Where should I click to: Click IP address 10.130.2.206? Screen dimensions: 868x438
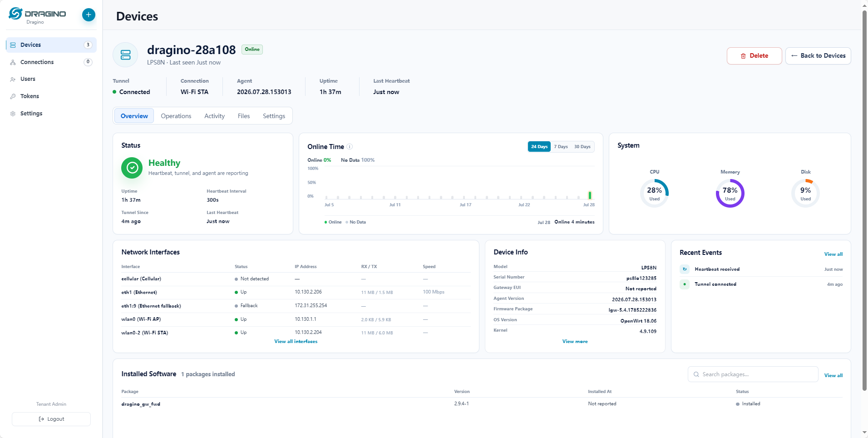click(308, 292)
